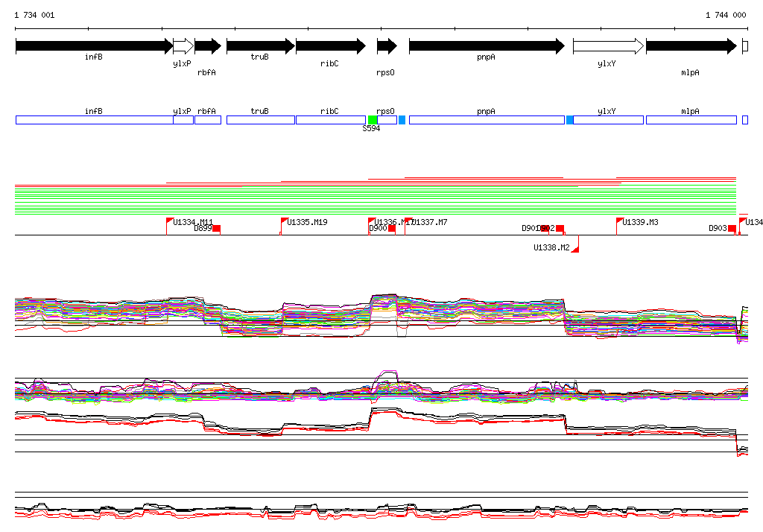The width and height of the screenshot is (763, 532).
Task: Click the infB blue outlined segment box
Action: pyautogui.click(x=95, y=120)
